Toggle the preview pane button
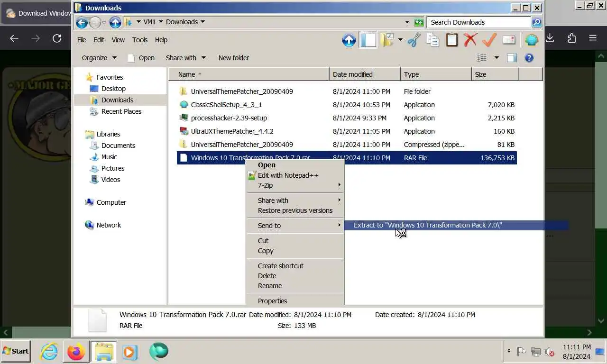Image resolution: width=607 pixels, height=364 pixels. [512, 58]
